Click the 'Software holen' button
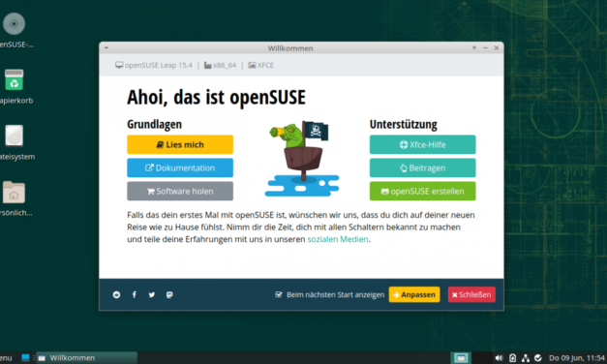The width and height of the screenshot is (607, 364). point(180,191)
